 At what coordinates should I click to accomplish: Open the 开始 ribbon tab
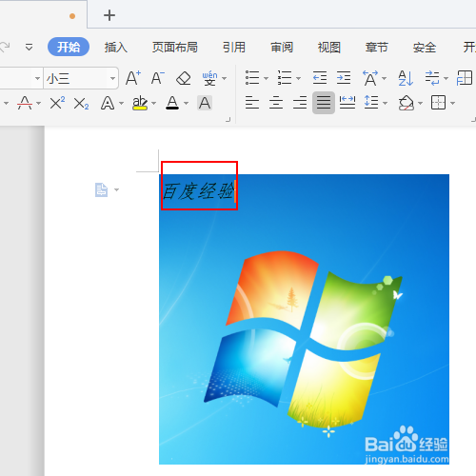(69, 47)
